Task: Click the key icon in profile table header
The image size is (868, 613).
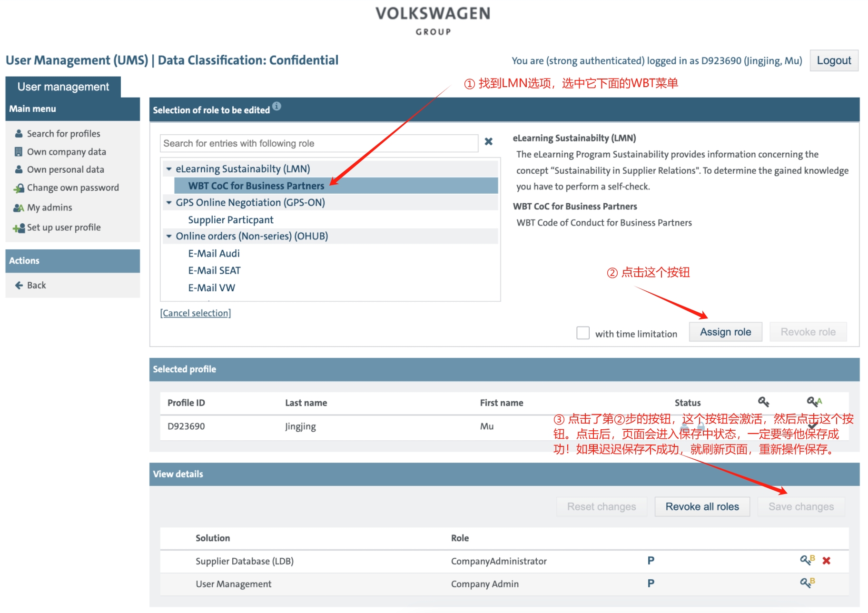Action: tap(763, 402)
